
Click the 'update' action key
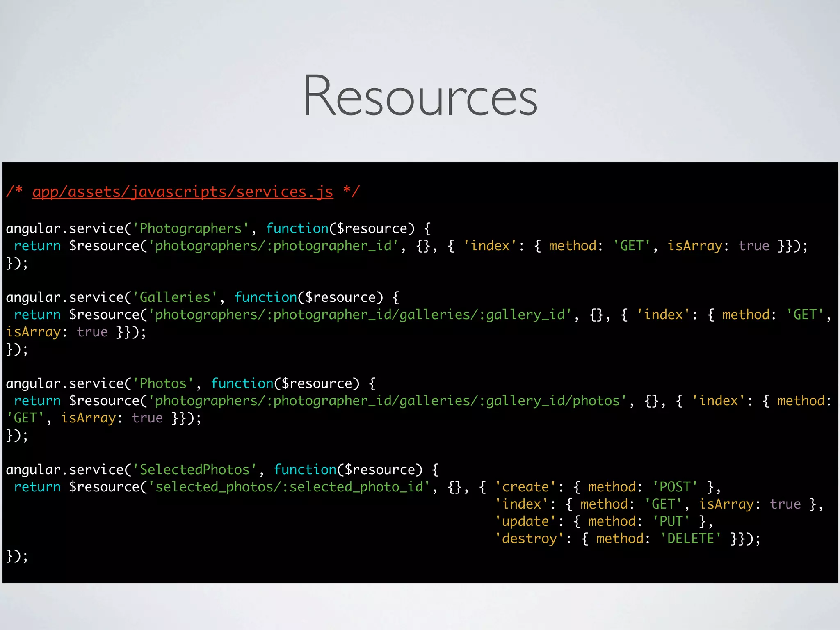point(525,521)
